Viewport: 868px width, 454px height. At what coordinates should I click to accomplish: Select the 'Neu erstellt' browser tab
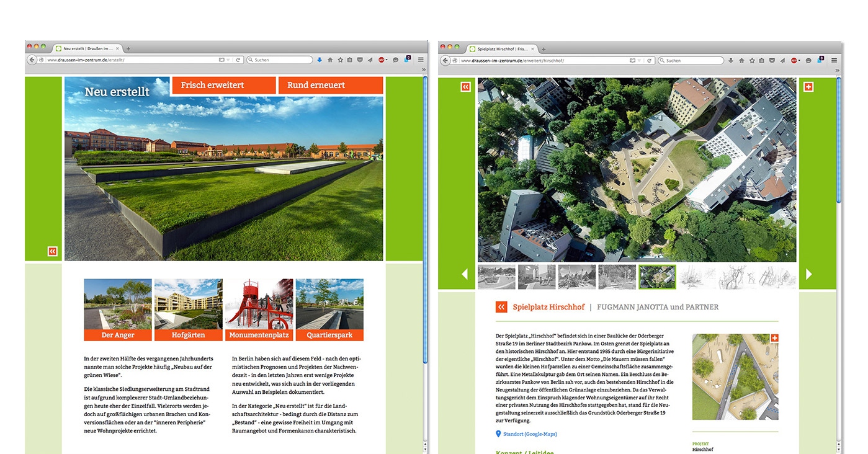pyautogui.click(x=87, y=48)
